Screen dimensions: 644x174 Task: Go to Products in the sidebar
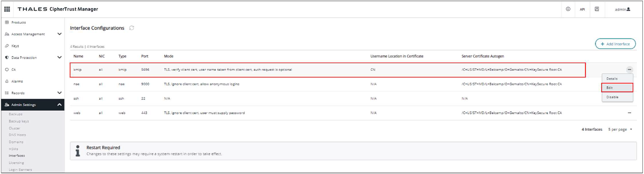click(18, 22)
